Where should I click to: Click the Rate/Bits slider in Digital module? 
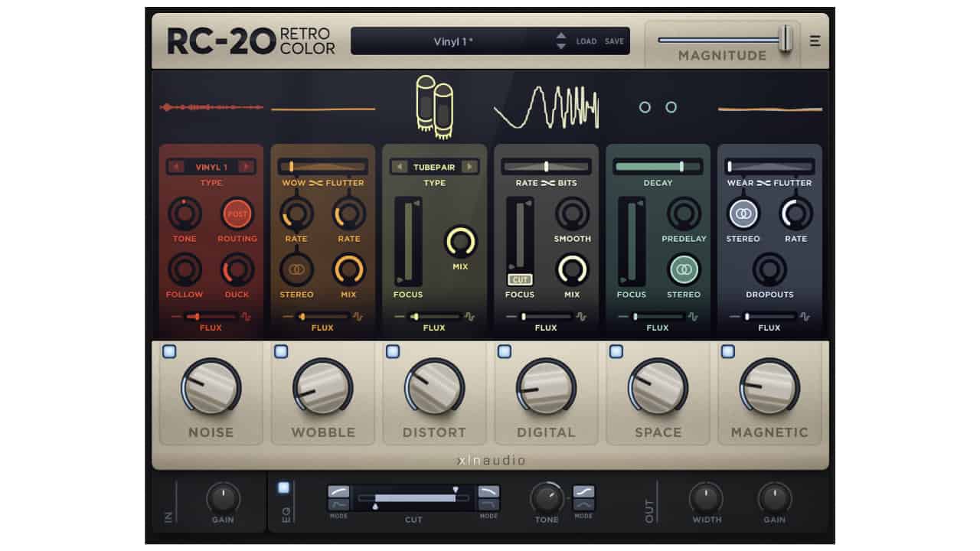546,166
